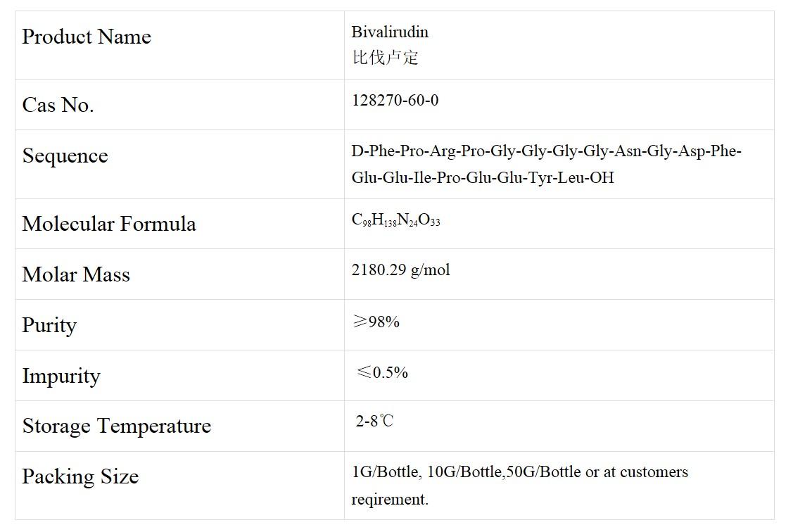
Task: Click the Packing Size label
Action: click(x=80, y=476)
